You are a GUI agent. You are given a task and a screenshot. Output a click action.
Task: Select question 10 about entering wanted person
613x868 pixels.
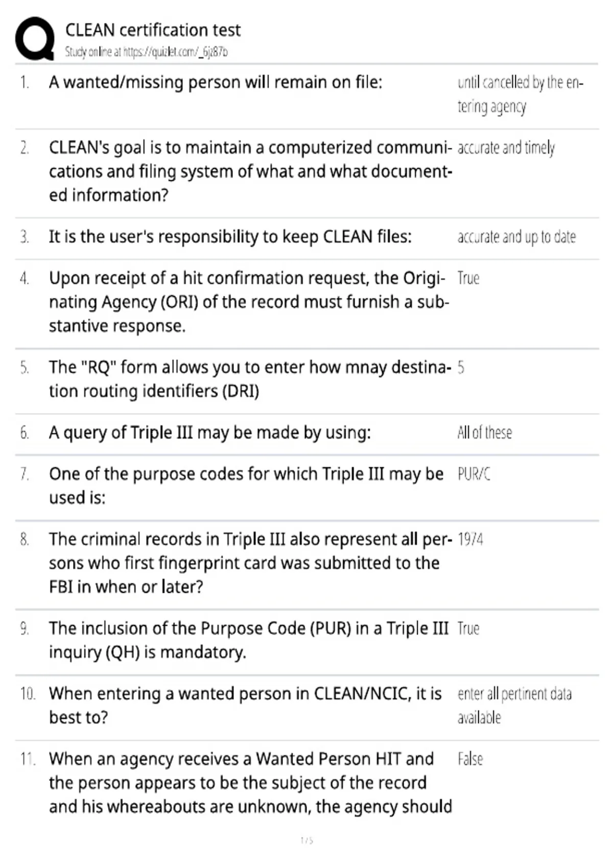pyautogui.click(x=245, y=705)
